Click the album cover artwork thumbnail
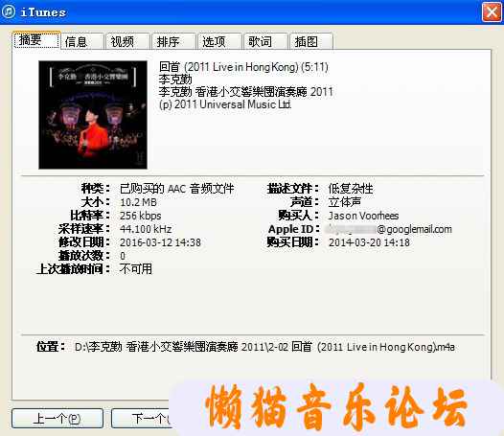504x436 pixels. pos(93,115)
